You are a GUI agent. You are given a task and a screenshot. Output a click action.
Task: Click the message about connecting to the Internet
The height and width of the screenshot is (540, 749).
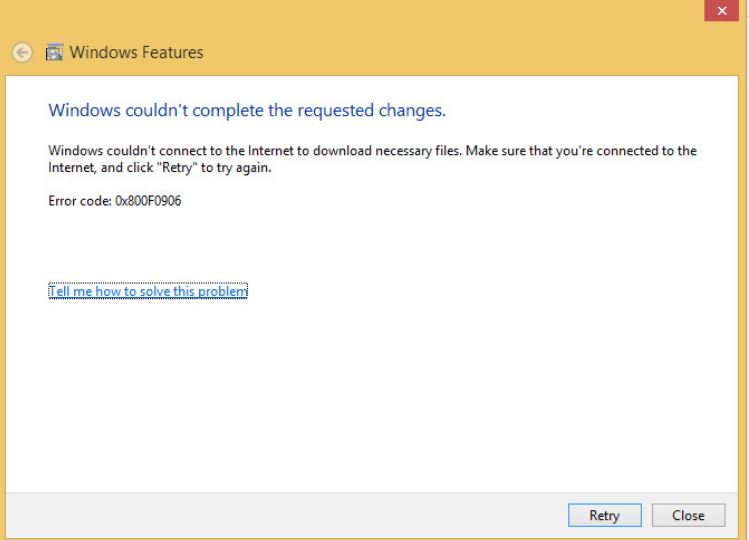tap(372, 159)
